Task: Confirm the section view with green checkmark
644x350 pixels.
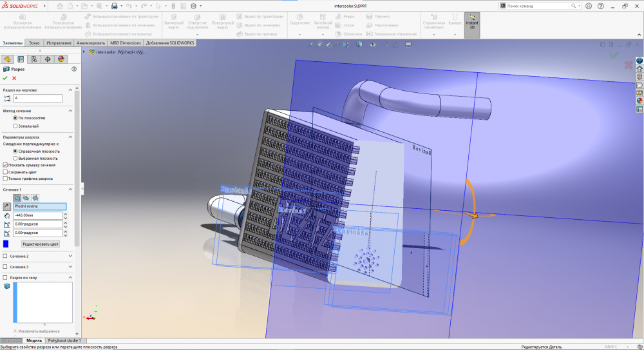Action: pyautogui.click(x=5, y=78)
